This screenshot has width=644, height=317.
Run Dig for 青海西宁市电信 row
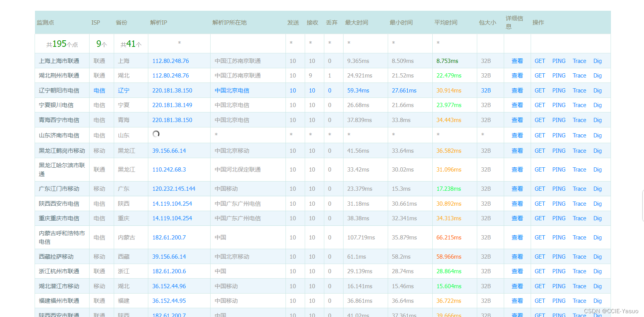tap(598, 120)
